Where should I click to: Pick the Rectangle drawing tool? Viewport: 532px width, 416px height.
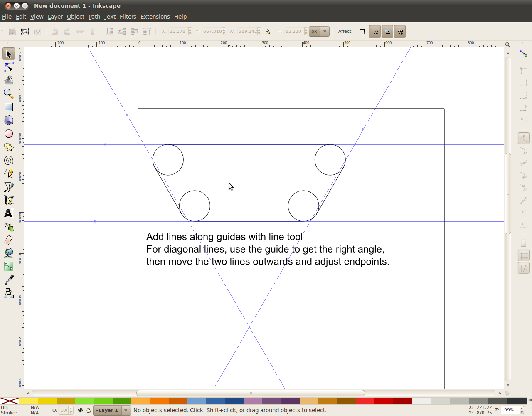[9, 107]
